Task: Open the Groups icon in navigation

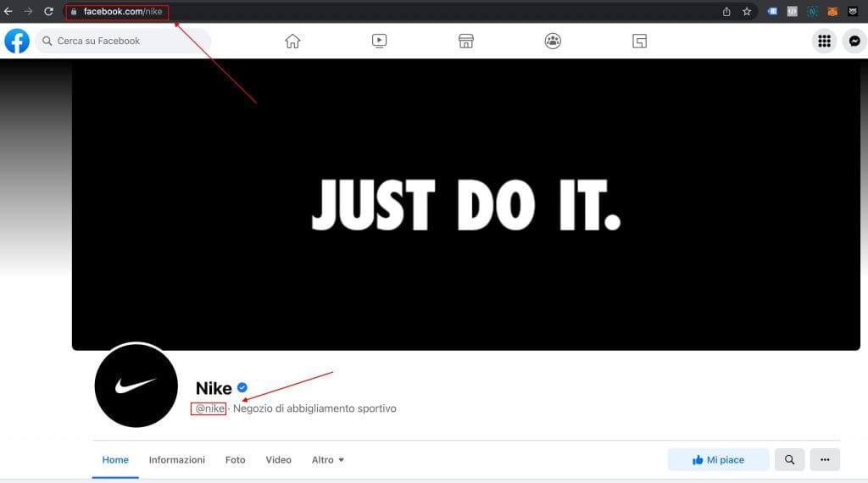Action: click(x=553, y=41)
